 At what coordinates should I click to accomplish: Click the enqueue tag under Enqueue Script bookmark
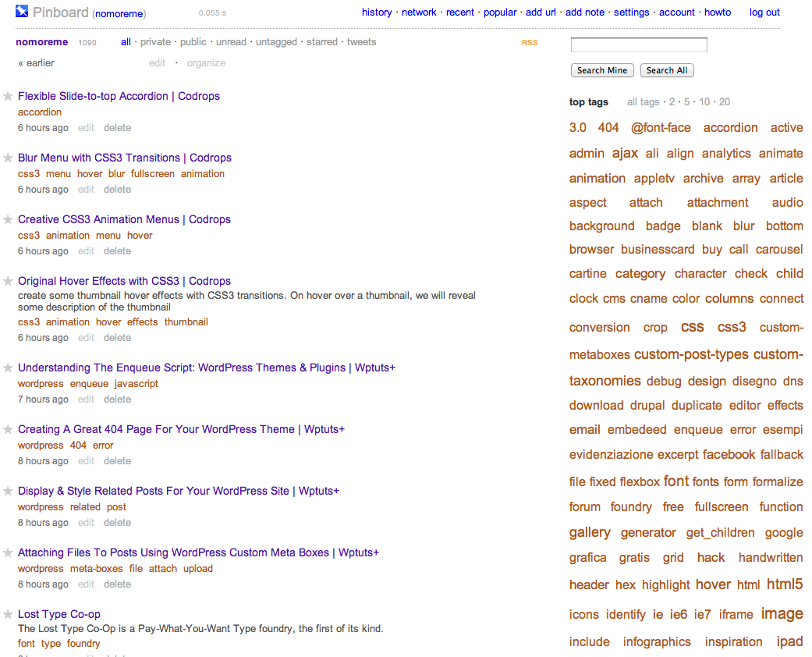[89, 384]
